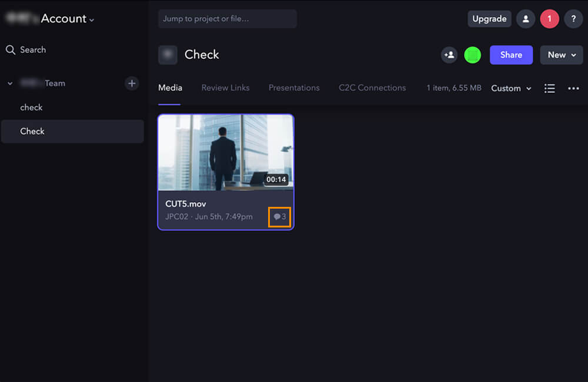The height and width of the screenshot is (382, 588).
Task: Open the Presentations tab
Action: [294, 88]
